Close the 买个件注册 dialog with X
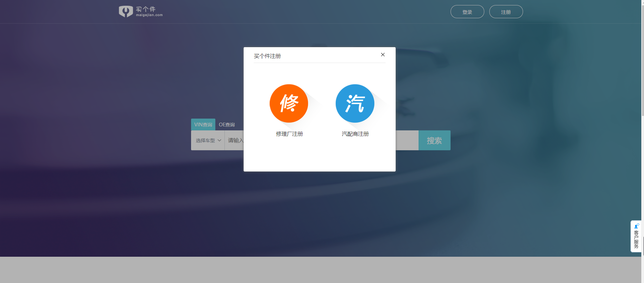 [x=383, y=55]
